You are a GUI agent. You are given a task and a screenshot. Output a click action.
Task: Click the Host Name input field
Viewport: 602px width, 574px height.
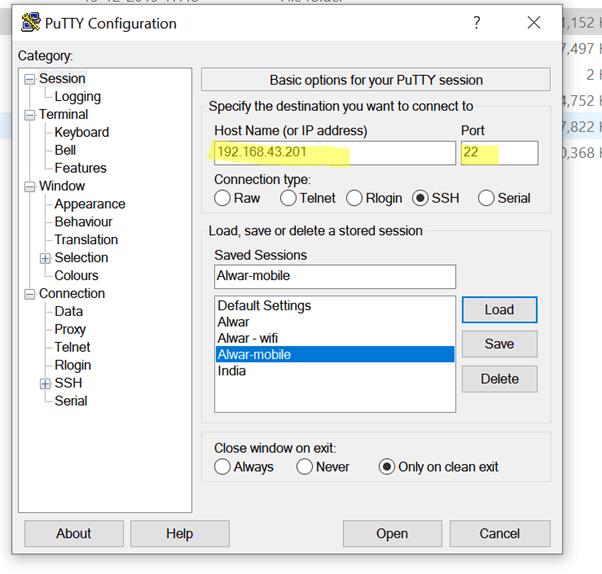point(334,153)
